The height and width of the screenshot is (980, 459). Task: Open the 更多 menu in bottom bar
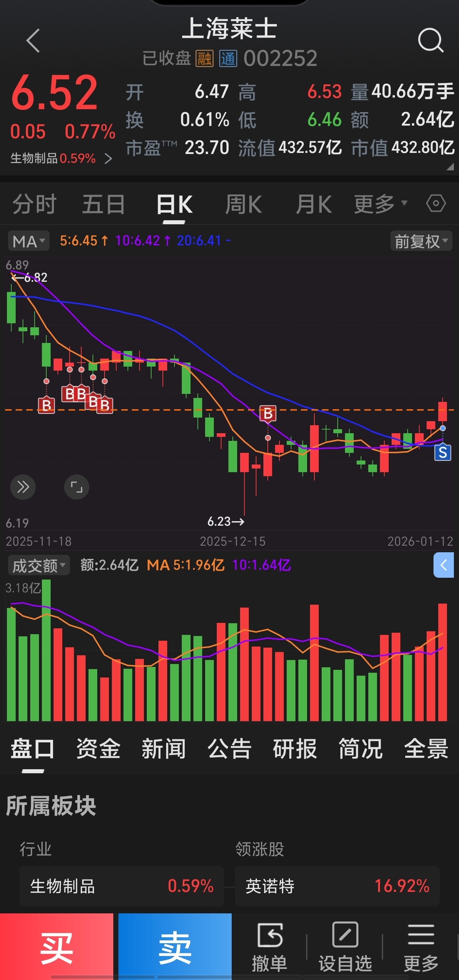(421, 947)
